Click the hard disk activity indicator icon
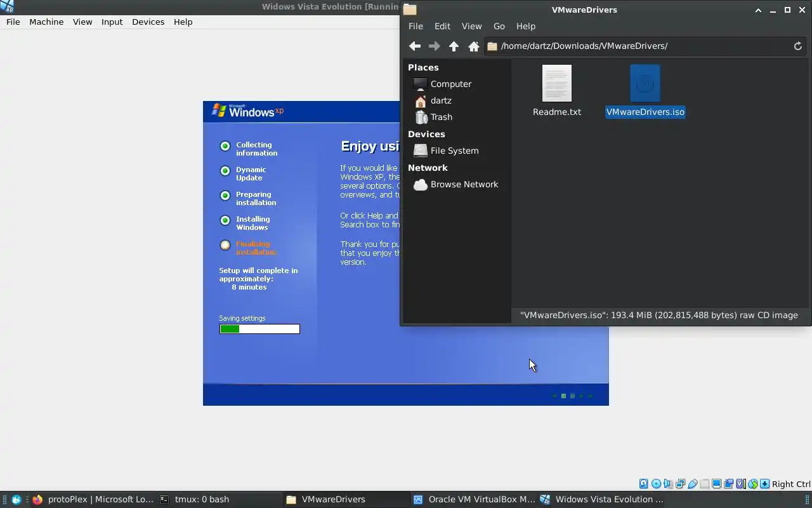The height and width of the screenshot is (508, 812). click(x=644, y=484)
